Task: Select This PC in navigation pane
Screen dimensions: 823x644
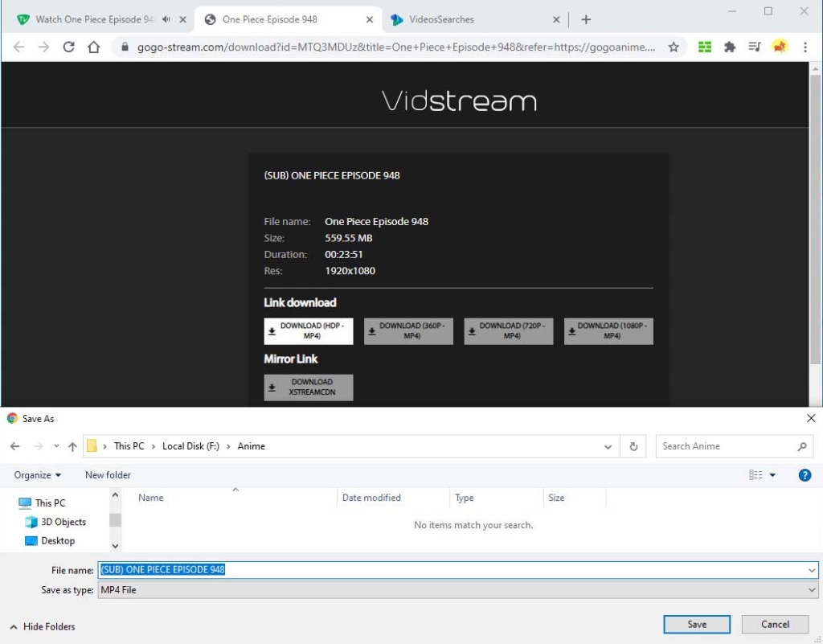Action: click(x=42, y=502)
